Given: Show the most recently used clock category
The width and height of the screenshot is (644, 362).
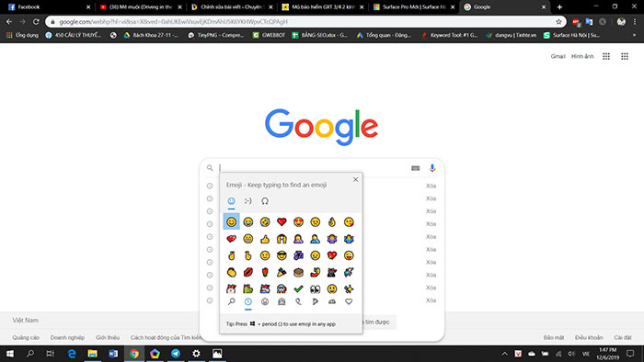Looking at the screenshot, I should 248,301.
